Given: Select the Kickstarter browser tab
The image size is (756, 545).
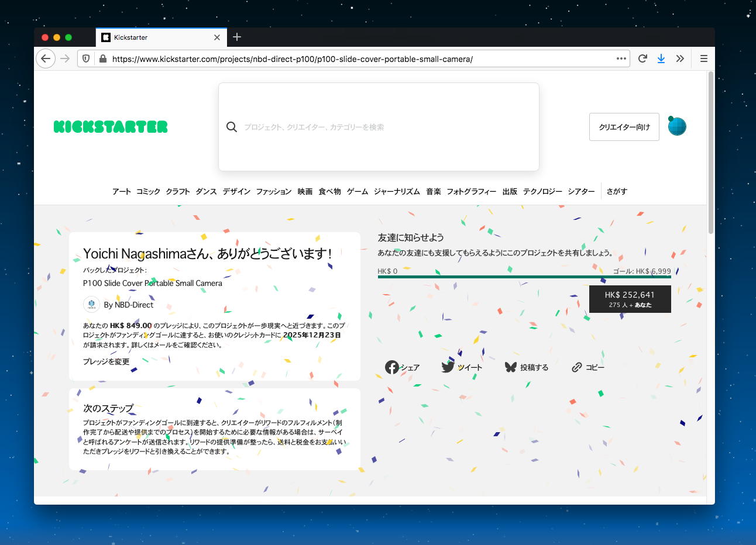Looking at the screenshot, I should tap(161, 37).
